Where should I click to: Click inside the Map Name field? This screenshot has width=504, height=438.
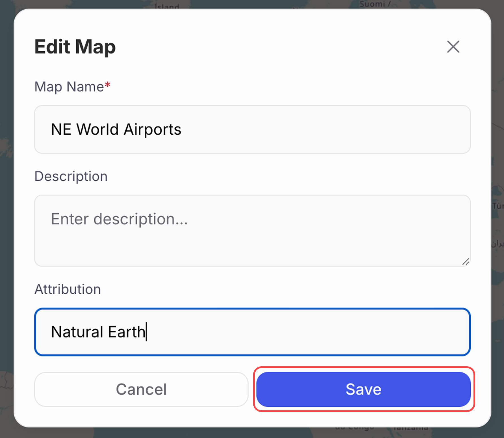pos(251,130)
